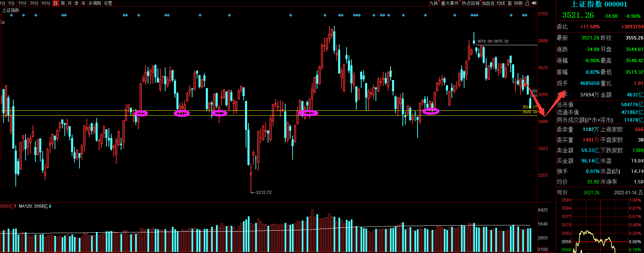Click the 8425 volume axis label
The image size is (644, 253).
543,210
